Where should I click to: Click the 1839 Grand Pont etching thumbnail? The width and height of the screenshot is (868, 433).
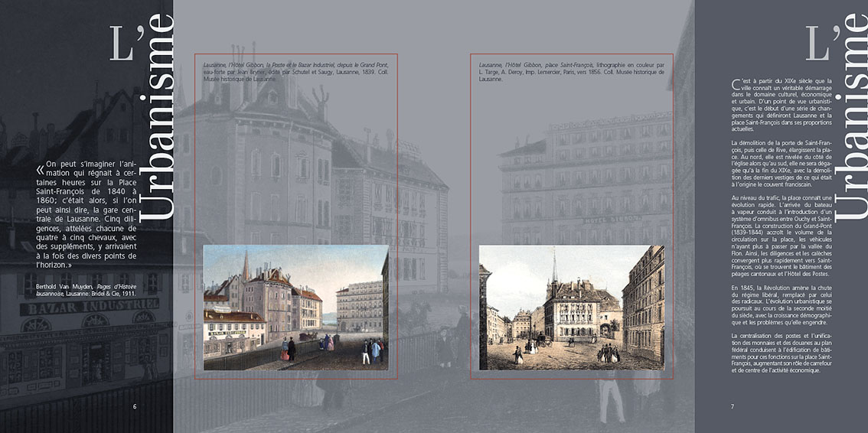click(x=296, y=308)
